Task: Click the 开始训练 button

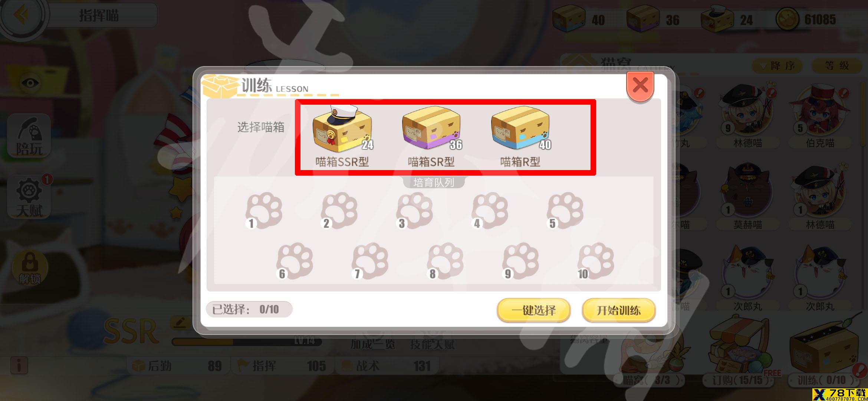Action: (618, 310)
